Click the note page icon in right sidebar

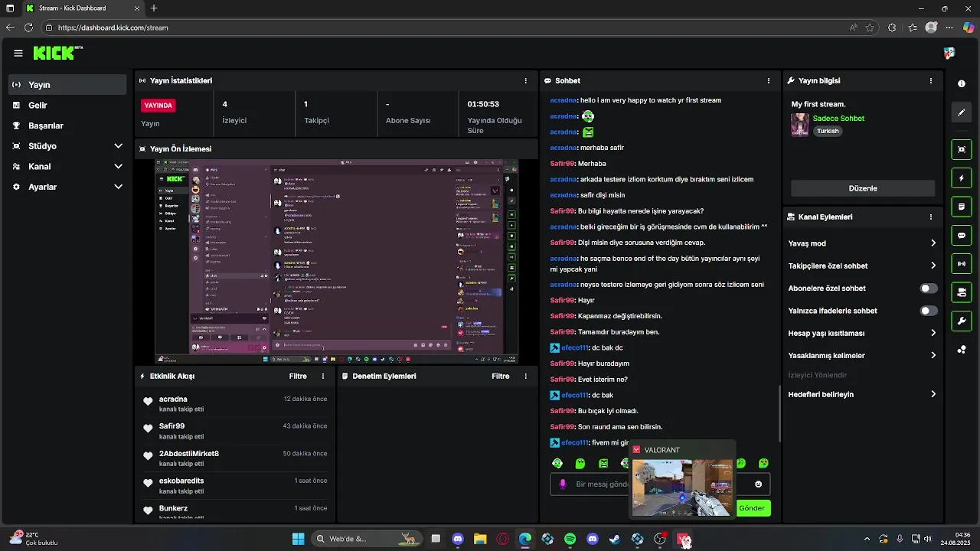point(962,207)
